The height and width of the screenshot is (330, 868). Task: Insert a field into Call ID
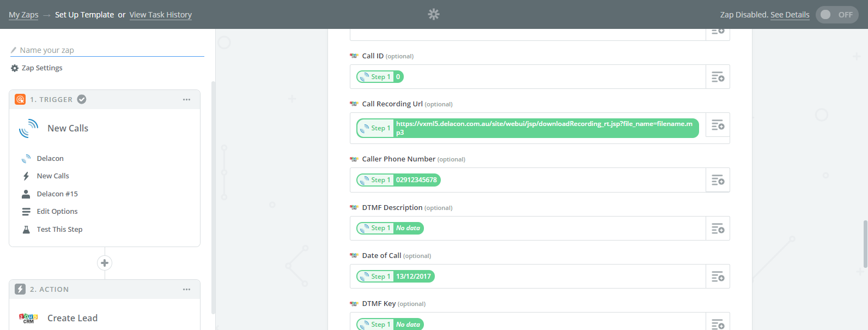tap(718, 77)
